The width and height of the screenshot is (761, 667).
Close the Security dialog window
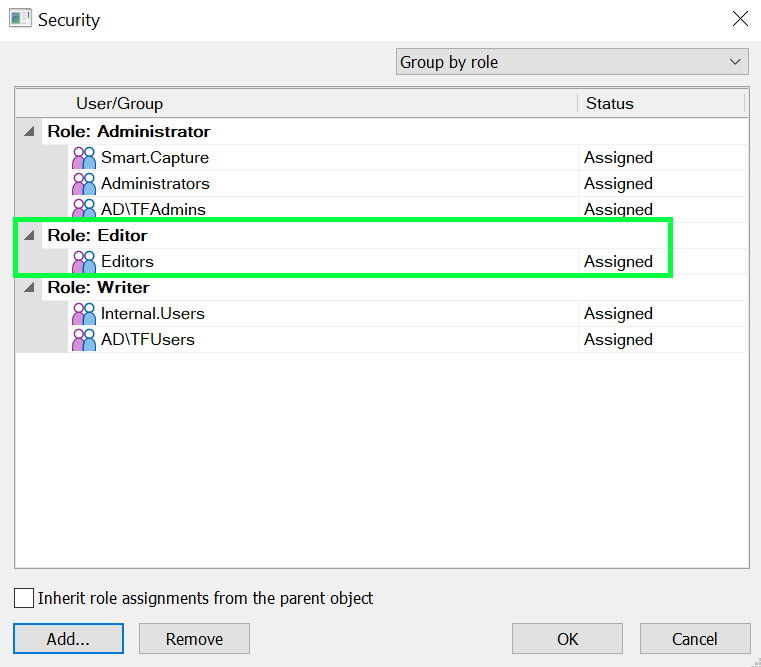740,19
